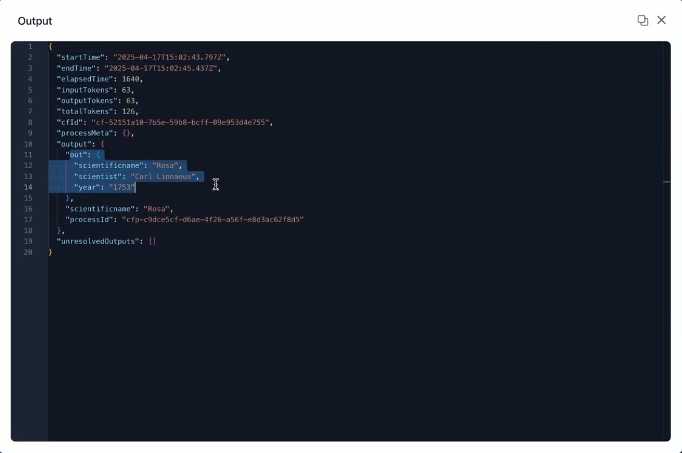This screenshot has height=453, width=682.
Task: Click the "1753" year value
Action: (x=122, y=187)
